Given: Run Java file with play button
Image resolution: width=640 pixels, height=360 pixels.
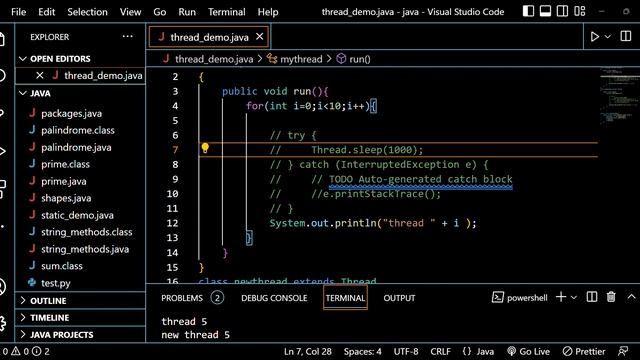Looking at the screenshot, I should [594, 37].
